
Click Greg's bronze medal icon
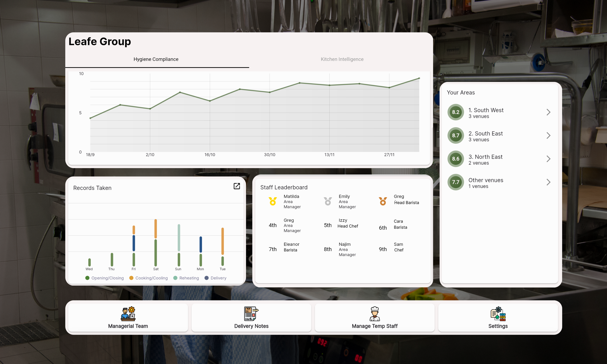tap(383, 201)
